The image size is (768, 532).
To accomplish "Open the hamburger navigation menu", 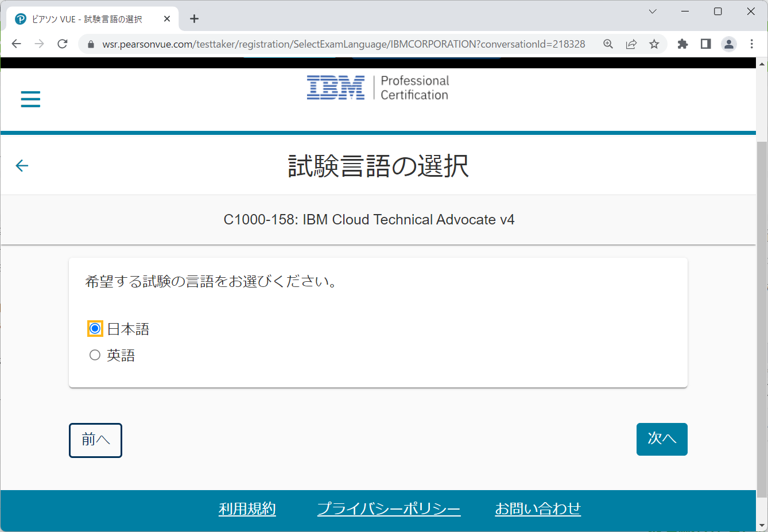I will [30, 99].
